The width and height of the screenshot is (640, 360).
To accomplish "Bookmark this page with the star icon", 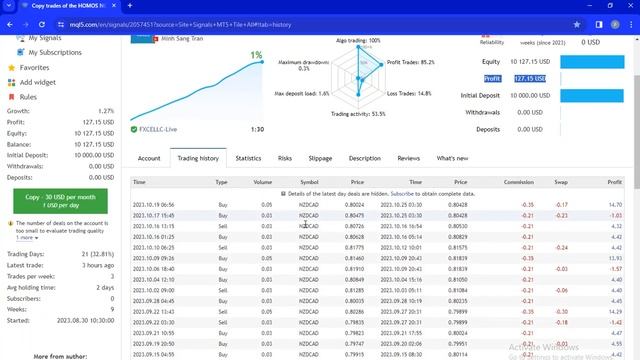I will coord(577,24).
